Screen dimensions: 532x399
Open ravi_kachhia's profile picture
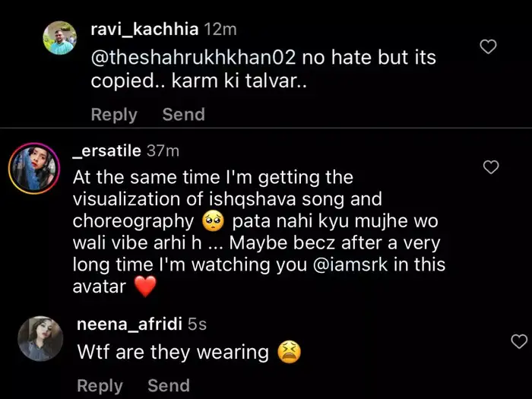[x=59, y=37]
